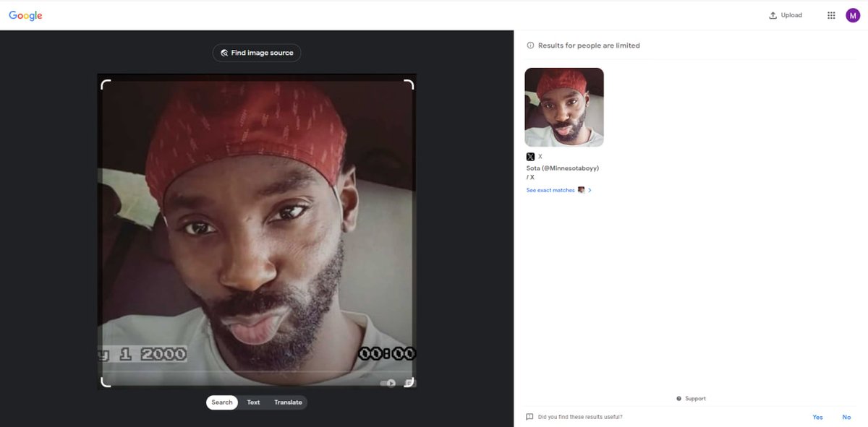Switch to the Translate tab
This screenshot has width=868, height=427.
[x=288, y=402]
